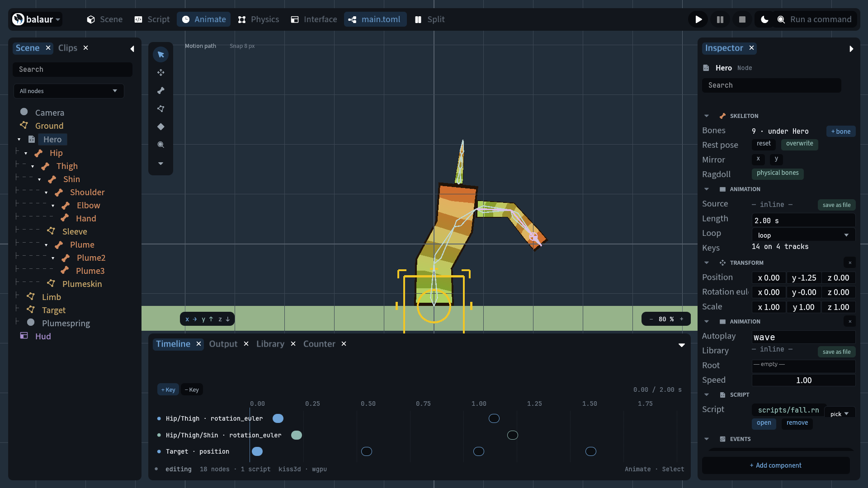Zoom in the viewport with plus
This screenshot has height=488, width=868.
(682, 319)
